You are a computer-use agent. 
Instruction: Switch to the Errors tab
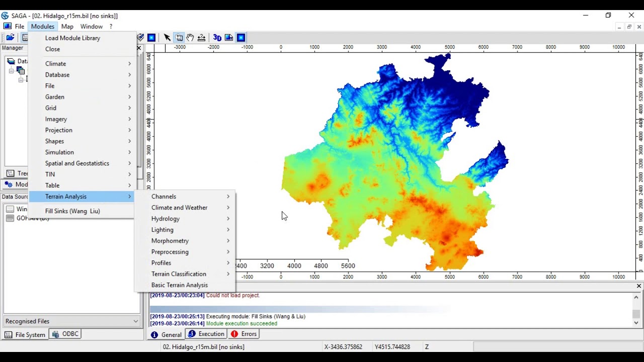244,334
